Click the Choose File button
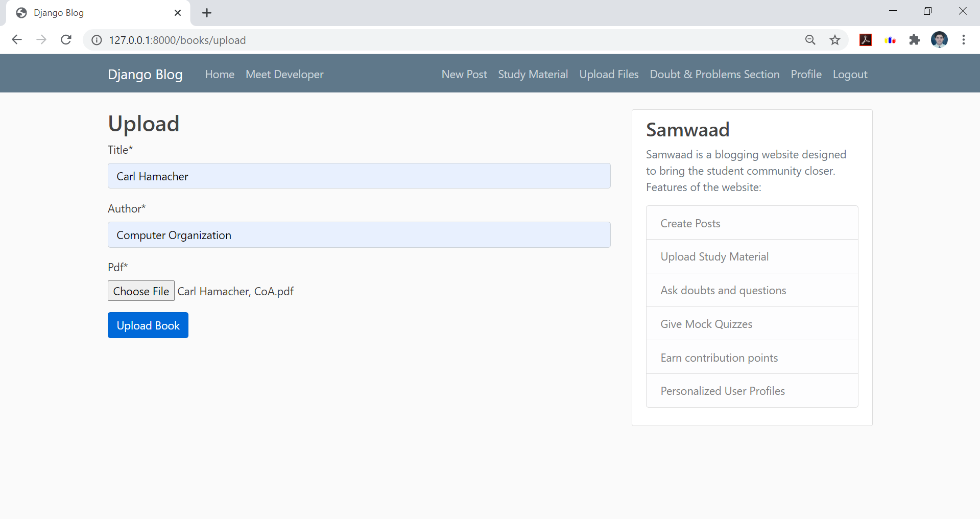Screen dimensions: 980x519 pos(141,291)
